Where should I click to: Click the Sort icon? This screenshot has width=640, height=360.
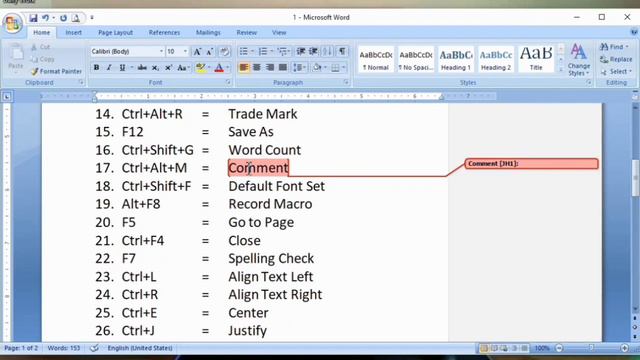327,51
